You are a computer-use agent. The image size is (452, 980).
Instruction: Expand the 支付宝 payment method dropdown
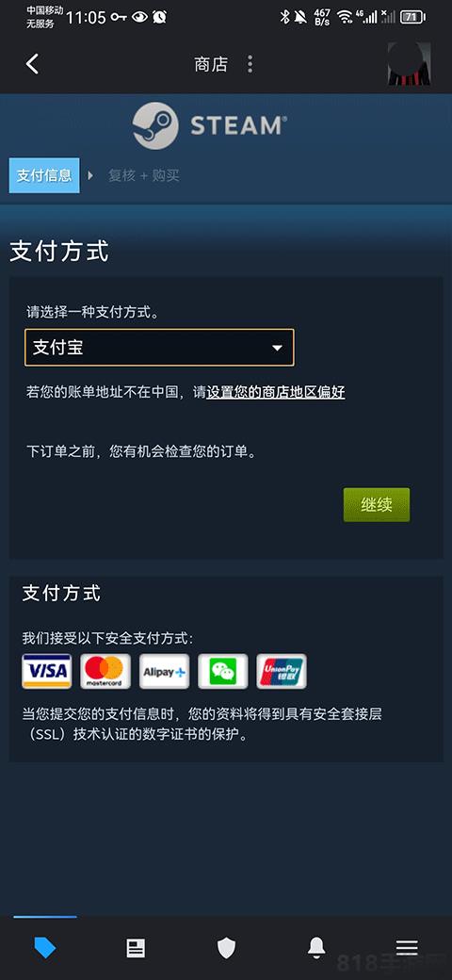coord(159,348)
